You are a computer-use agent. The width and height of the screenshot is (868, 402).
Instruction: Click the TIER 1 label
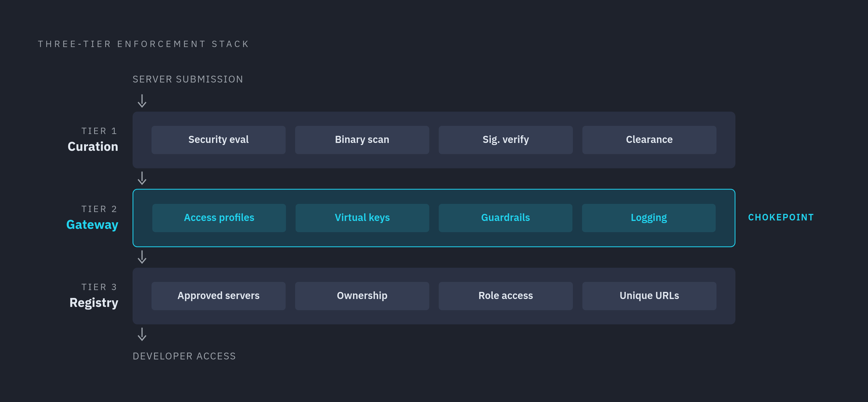(x=99, y=131)
